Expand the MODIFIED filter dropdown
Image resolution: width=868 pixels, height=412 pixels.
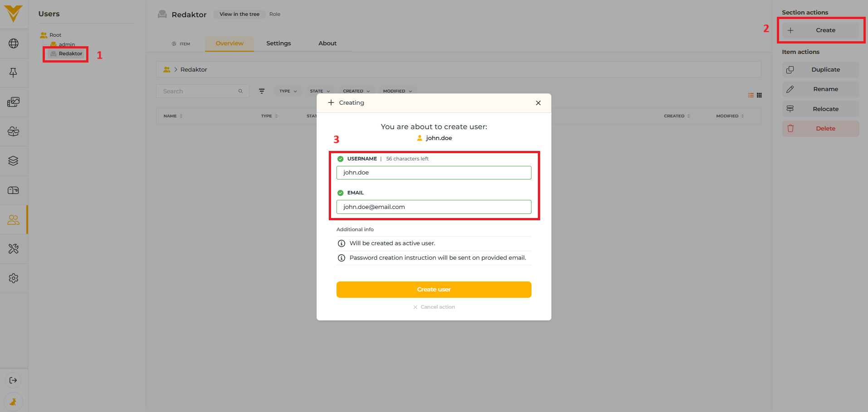coord(397,91)
